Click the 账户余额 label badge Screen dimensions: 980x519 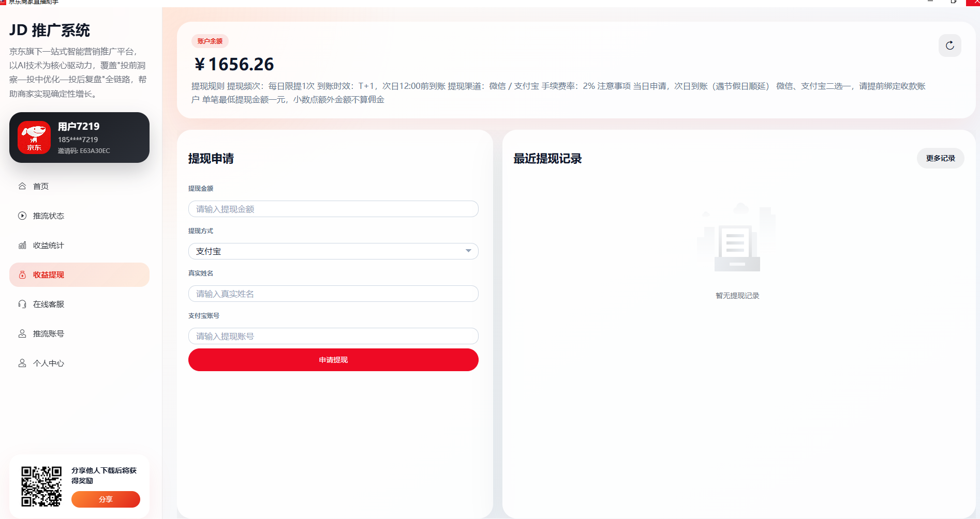point(210,41)
